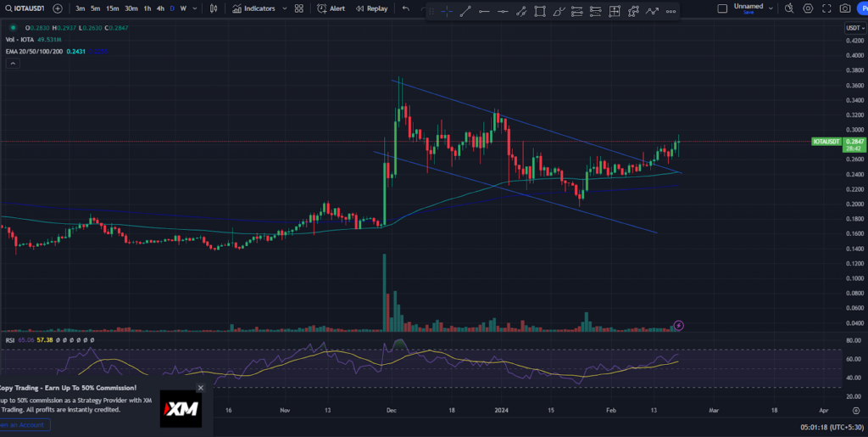Screen dimensions: 868x437
Task: Click the 0.2431 EMA value
Action: pyautogui.click(x=75, y=52)
